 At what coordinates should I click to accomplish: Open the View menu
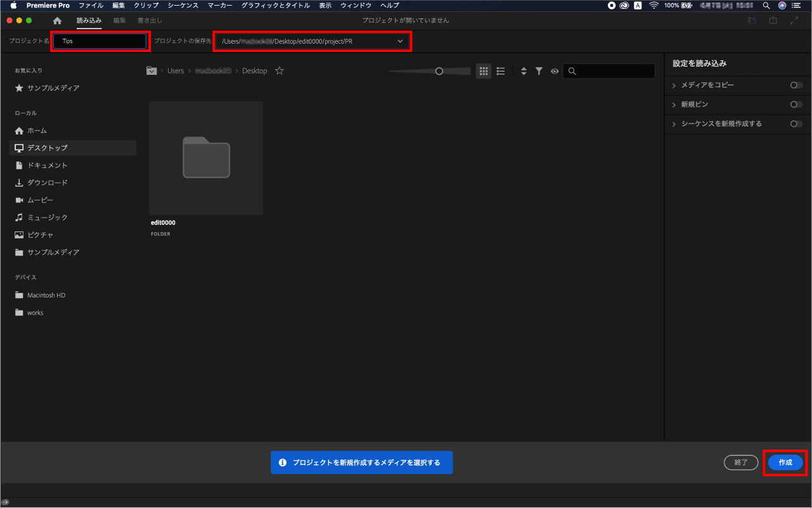coord(325,5)
